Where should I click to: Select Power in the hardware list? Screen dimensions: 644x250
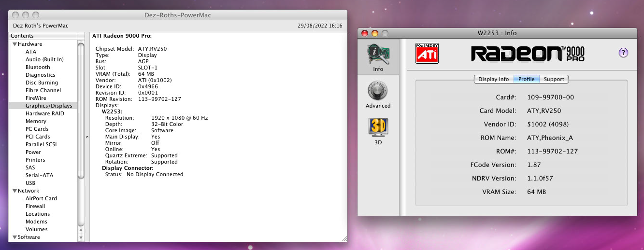[x=33, y=152]
